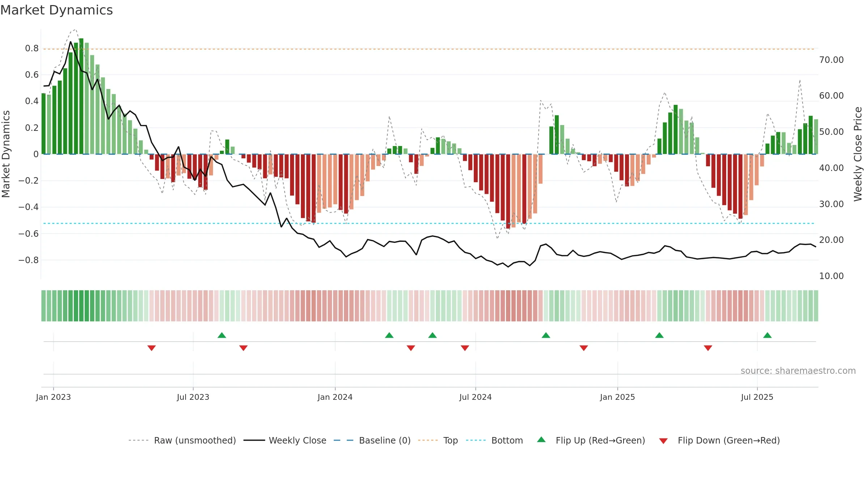
Task: Click the green flip-up triangle in May 2024
Action: click(433, 335)
